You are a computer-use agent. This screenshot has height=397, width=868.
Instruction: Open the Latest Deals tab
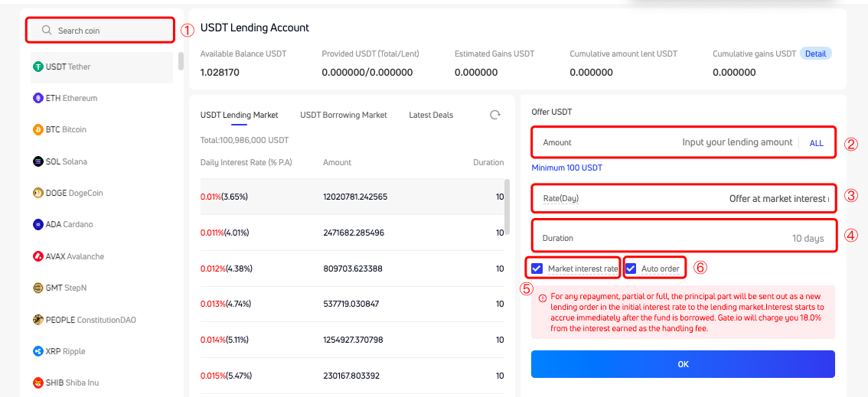[431, 115]
